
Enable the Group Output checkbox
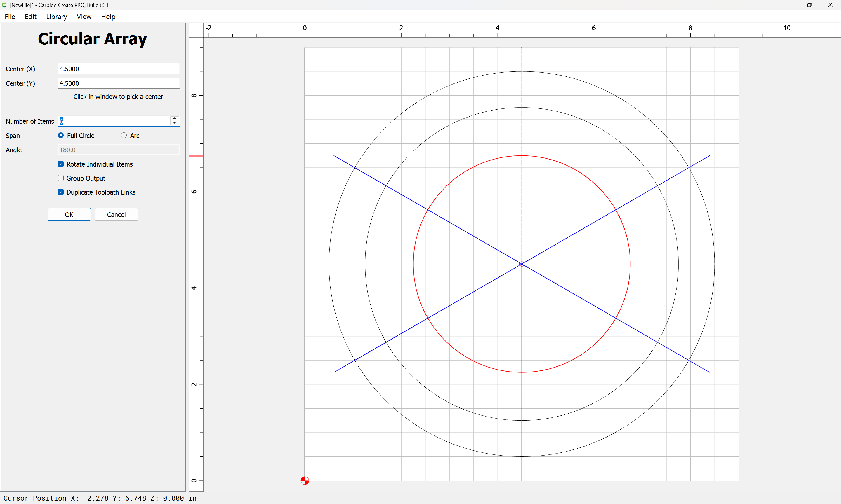(x=61, y=178)
